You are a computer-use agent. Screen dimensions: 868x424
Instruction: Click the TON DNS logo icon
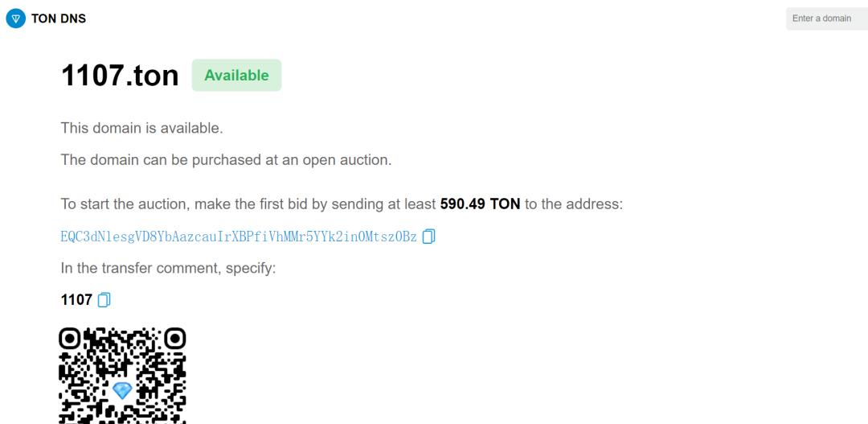15,19
